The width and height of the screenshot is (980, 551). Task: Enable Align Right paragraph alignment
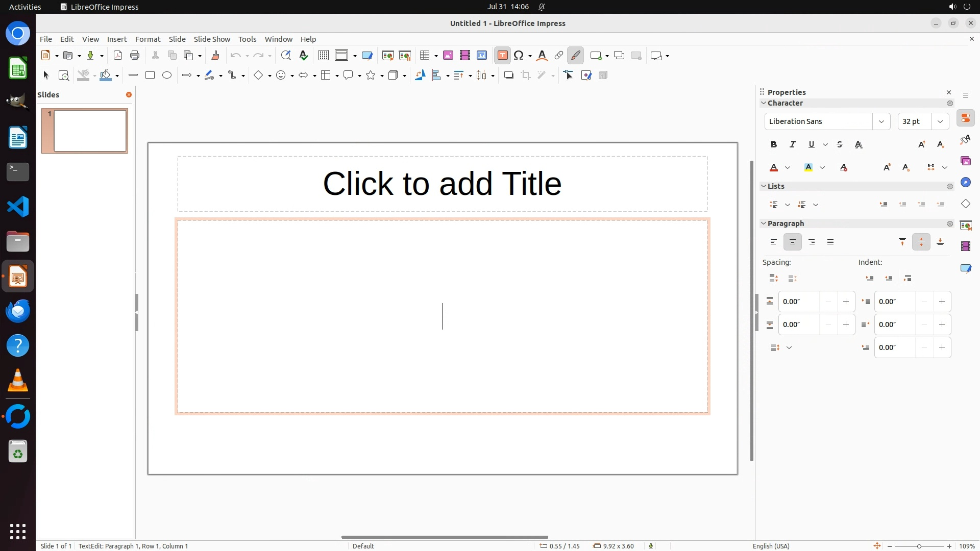tap(812, 242)
